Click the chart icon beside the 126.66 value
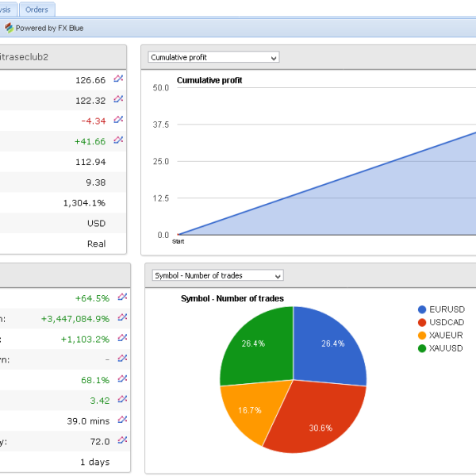The width and height of the screenshot is (476, 476). click(119, 79)
